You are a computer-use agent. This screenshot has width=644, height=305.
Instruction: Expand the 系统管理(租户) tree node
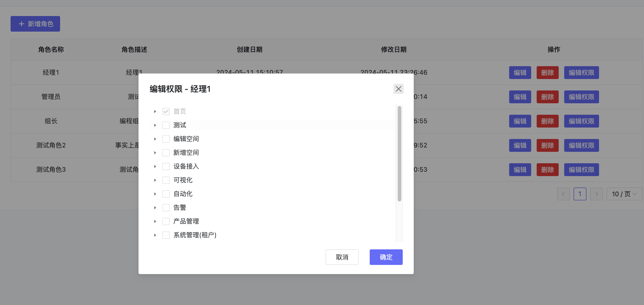click(x=155, y=235)
